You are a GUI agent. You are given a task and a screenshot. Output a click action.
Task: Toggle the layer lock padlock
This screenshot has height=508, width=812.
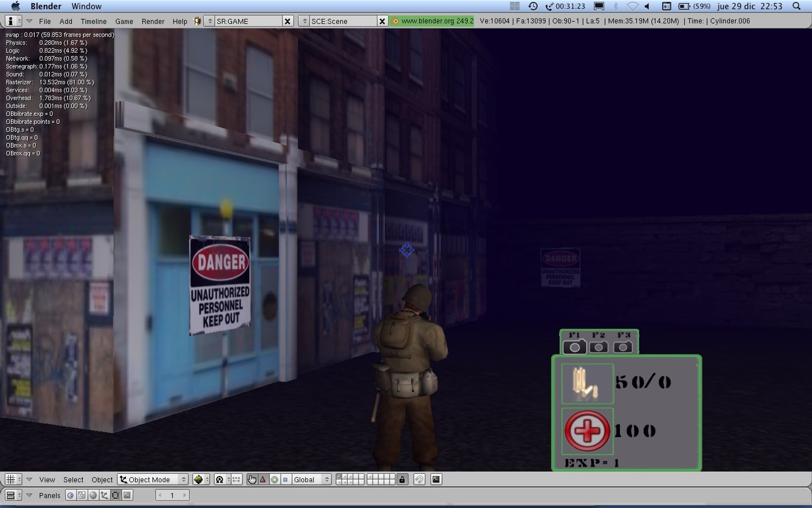point(402,479)
